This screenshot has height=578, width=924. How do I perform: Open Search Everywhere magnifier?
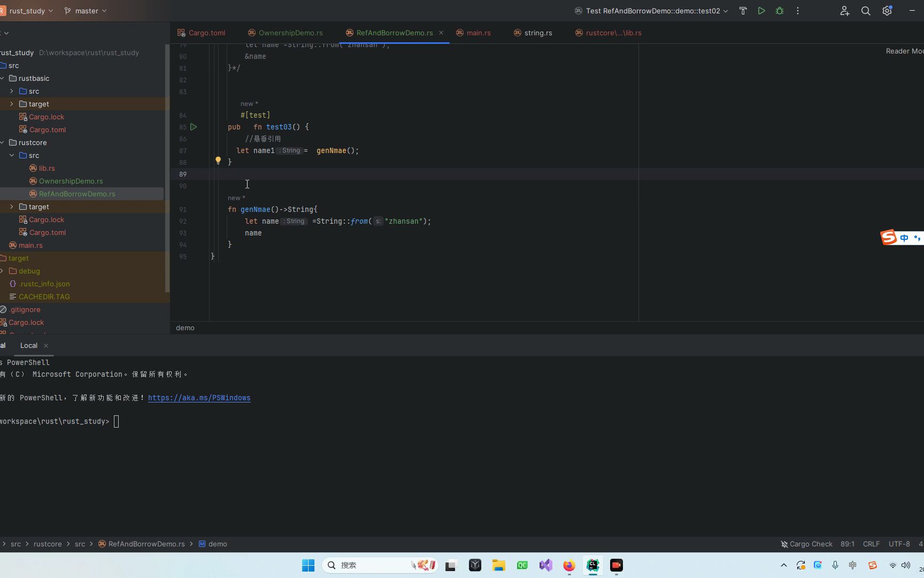[866, 11]
